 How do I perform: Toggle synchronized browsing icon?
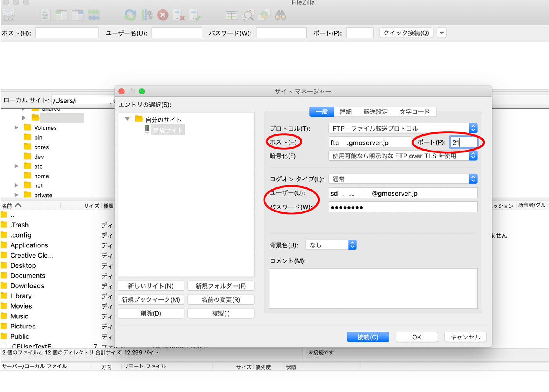[264, 15]
